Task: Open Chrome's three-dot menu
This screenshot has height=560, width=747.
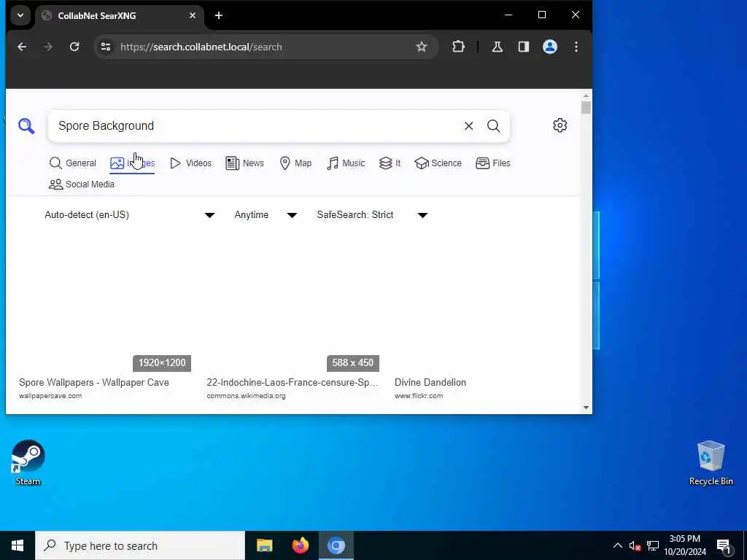Action: (576, 47)
